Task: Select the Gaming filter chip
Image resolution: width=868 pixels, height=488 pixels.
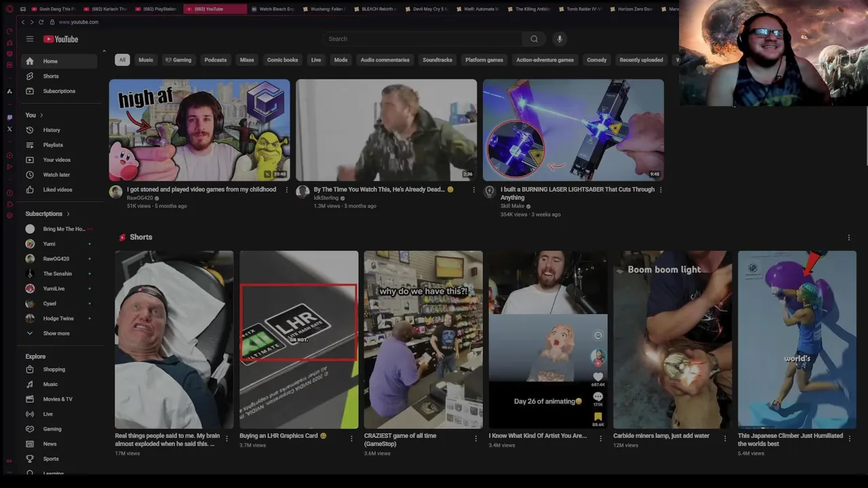Action: click(x=178, y=60)
